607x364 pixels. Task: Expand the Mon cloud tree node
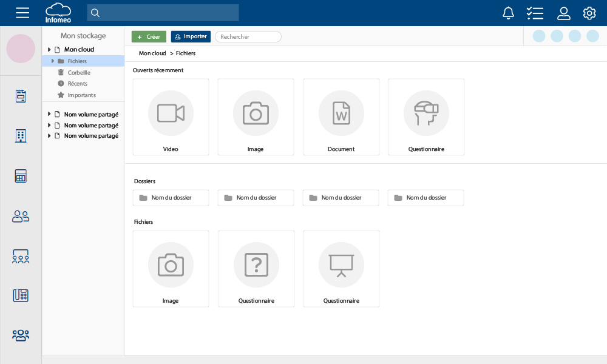[x=50, y=49]
